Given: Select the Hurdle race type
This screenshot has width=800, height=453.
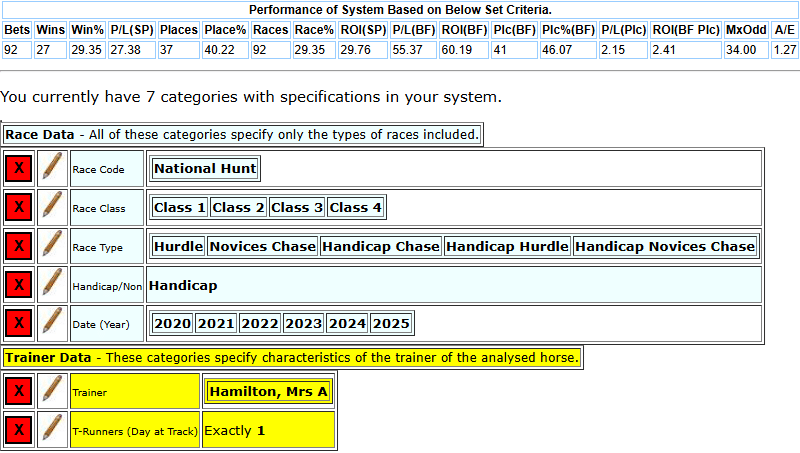Looking at the screenshot, I should [x=179, y=246].
